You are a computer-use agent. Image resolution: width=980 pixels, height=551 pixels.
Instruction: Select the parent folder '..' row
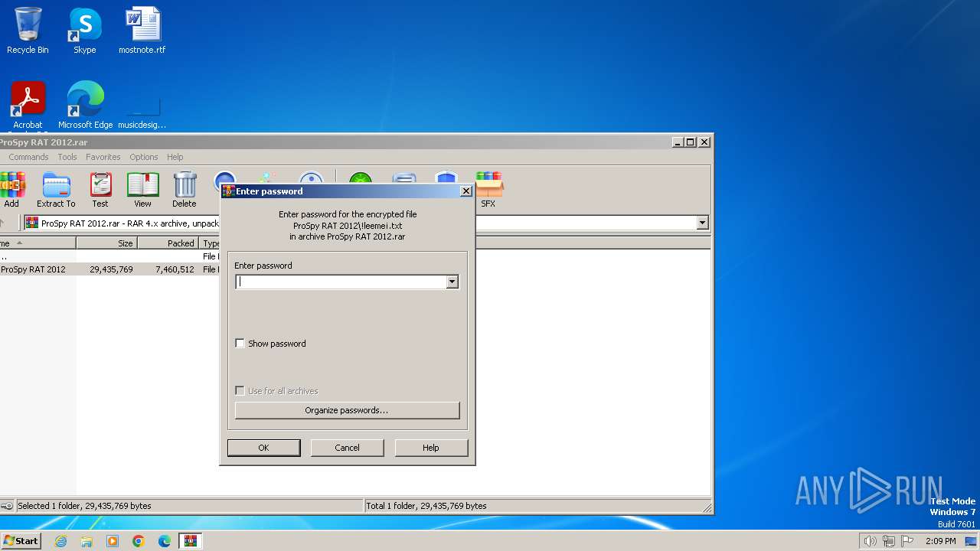pos(110,256)
